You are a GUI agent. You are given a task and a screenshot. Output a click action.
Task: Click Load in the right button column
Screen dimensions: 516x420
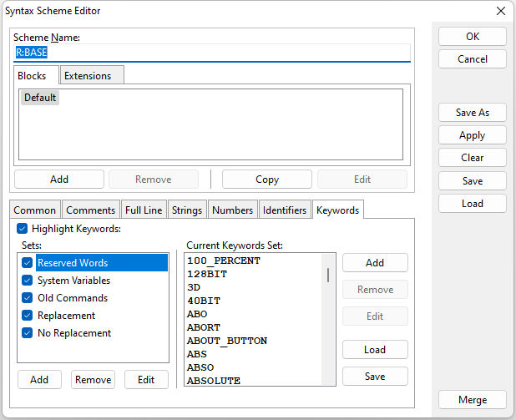pos(473,204)
